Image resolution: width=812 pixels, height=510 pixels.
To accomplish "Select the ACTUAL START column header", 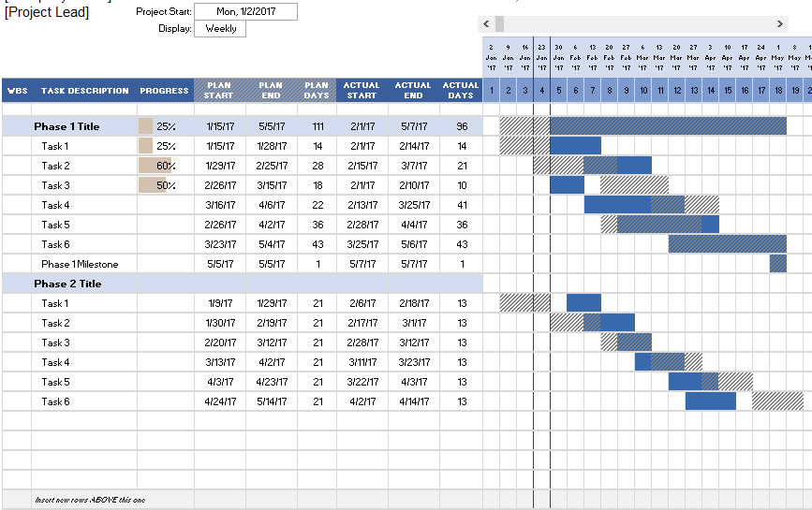I will tap(362, 91).
